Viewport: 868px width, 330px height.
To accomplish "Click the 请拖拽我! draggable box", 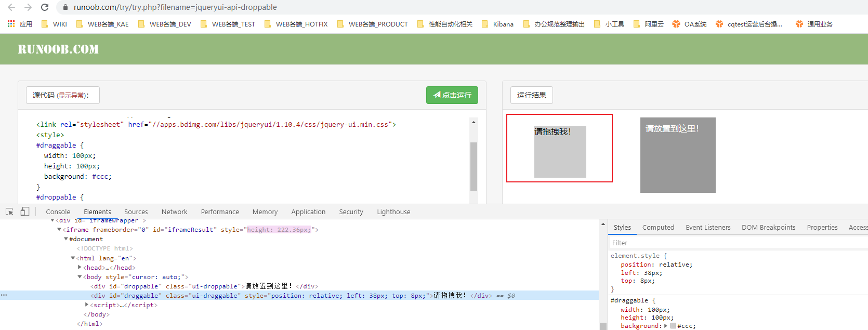I will [560, 152].
